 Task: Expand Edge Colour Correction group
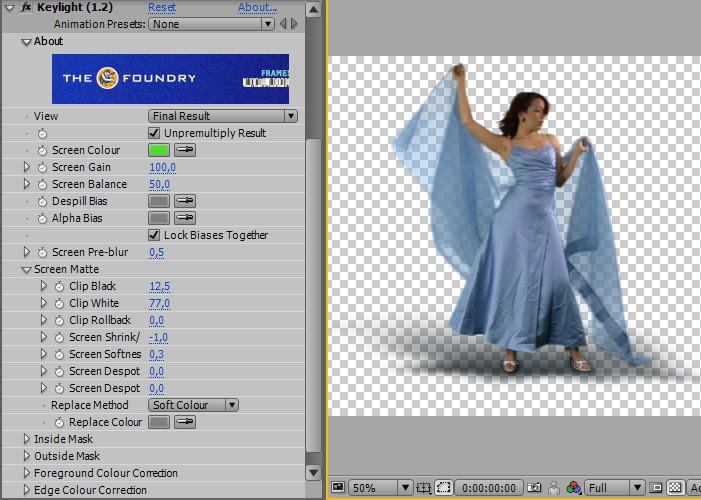tap(26, 490)
